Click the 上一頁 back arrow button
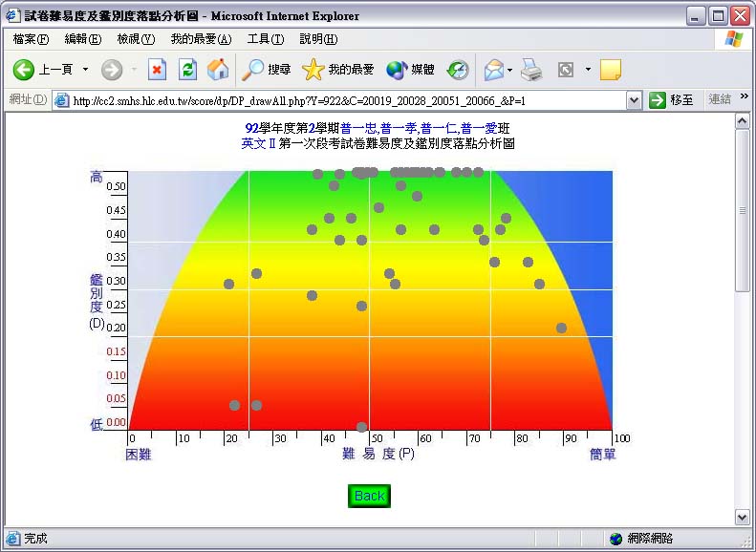This screenshot has height=552, width=756. 42,70
